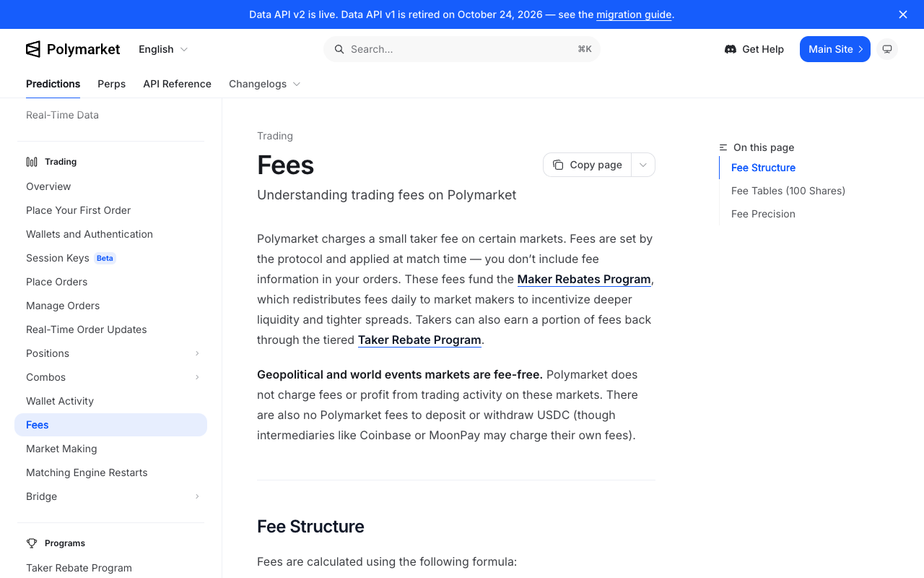924x578 pixels.
Task: Open the Changelogs dropdown menu
Action: (x=264, y=84)
